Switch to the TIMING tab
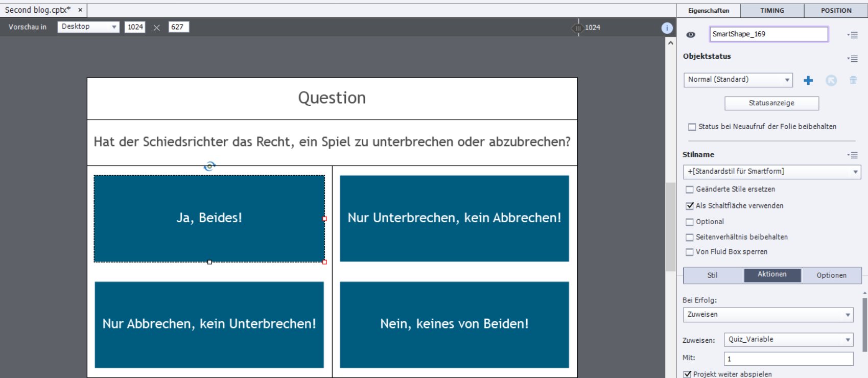The height and width of the screenshot is (378, 868). pos(772,10)
